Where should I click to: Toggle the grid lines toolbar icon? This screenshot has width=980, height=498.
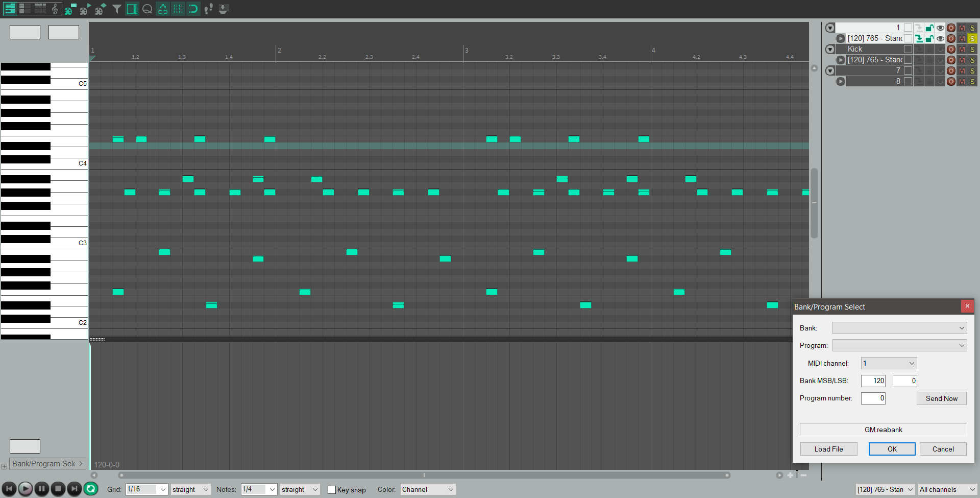[x=178, y=9]
